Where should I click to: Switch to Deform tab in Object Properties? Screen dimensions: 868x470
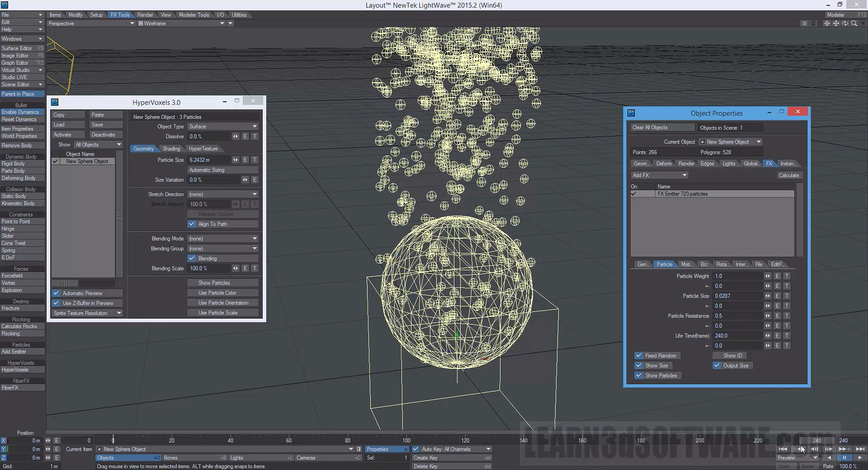(x=664, y=164)
